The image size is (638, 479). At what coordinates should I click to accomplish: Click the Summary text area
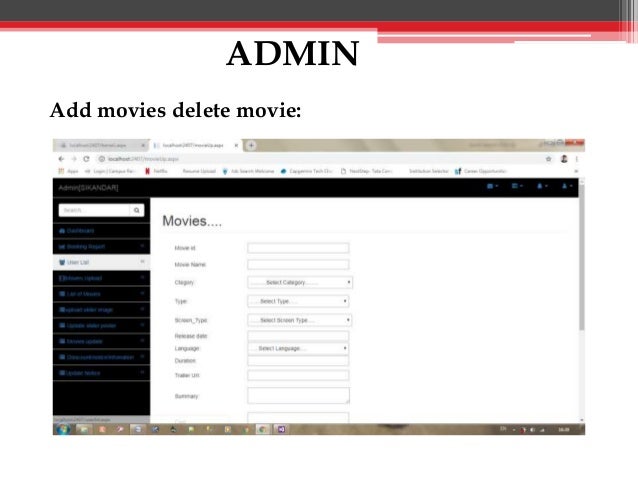(298, 396)
